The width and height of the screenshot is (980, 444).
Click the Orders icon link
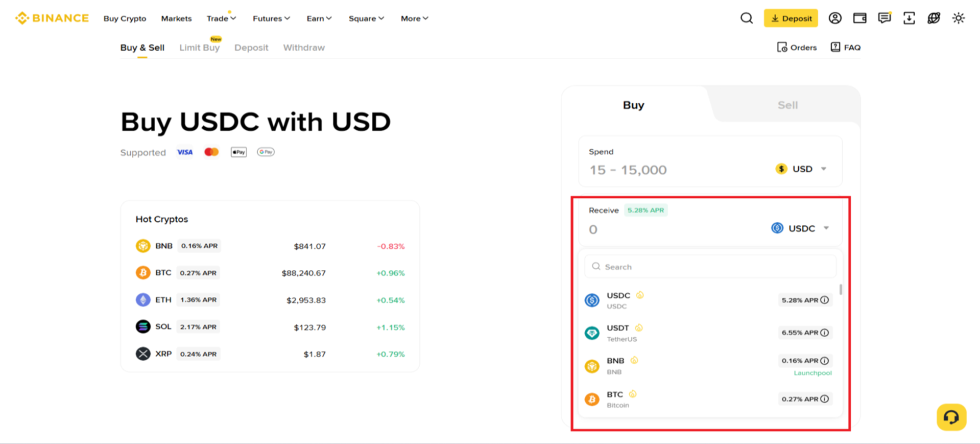tap(797, 48)
